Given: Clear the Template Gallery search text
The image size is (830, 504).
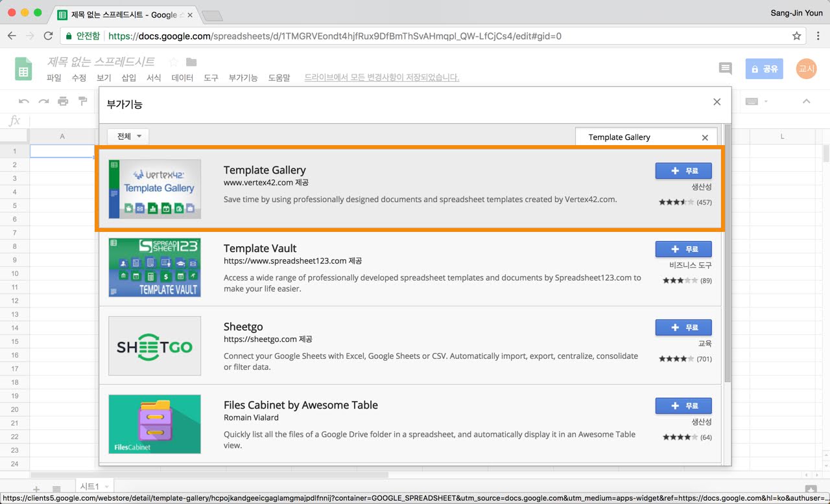Looking at the screenshot, I should tap(705, 137).
